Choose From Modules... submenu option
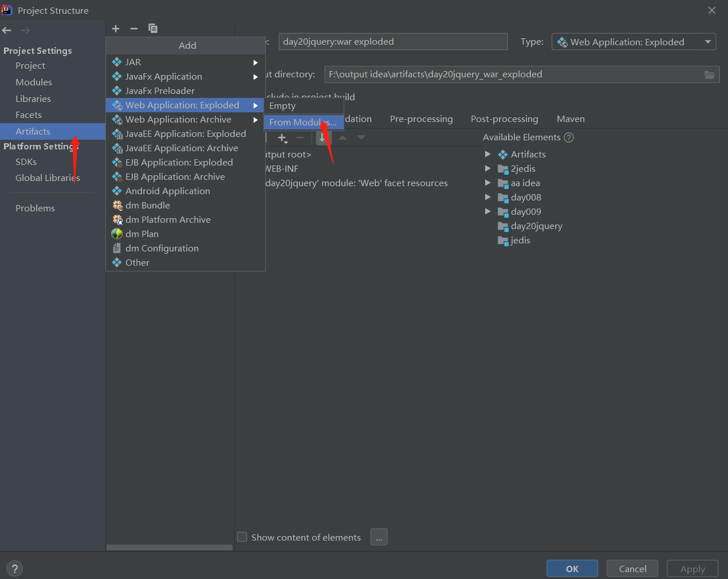 tap(303, 123)
